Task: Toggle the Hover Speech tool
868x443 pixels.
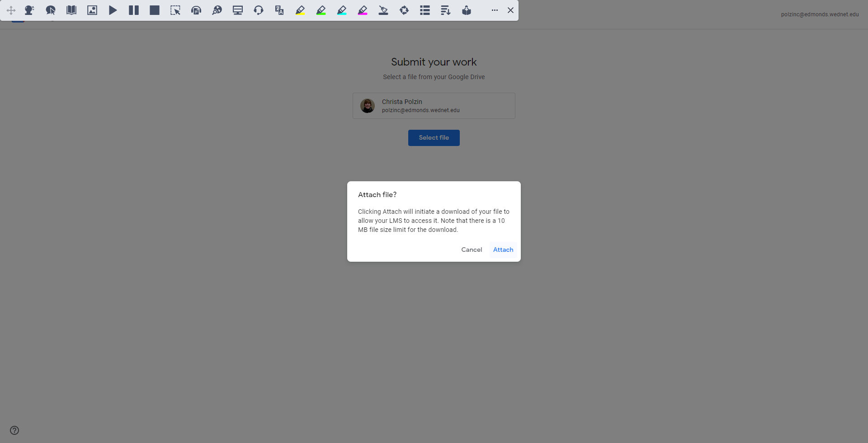Action: point(51,10)
